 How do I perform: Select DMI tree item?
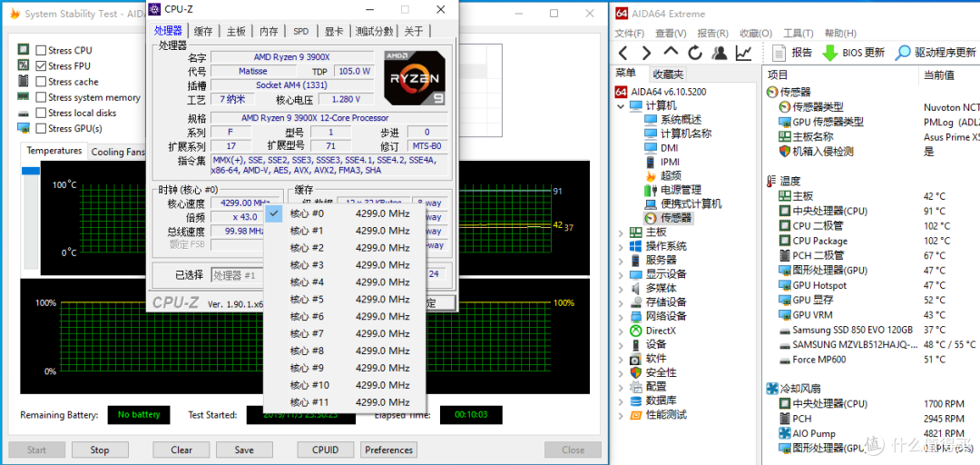point(660,148)
